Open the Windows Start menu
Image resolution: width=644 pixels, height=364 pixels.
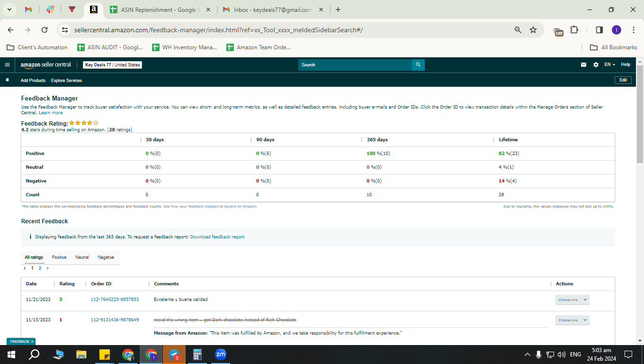click(x=11, y=355)
